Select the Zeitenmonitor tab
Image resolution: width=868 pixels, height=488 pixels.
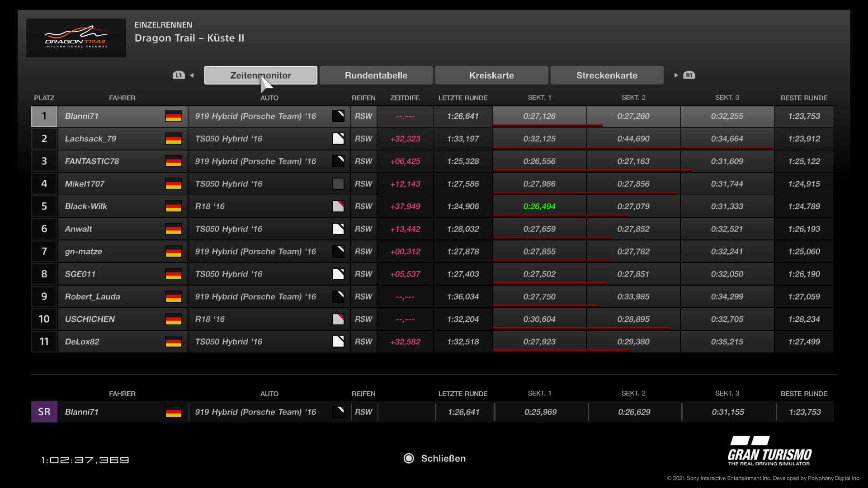pos(260,75)
